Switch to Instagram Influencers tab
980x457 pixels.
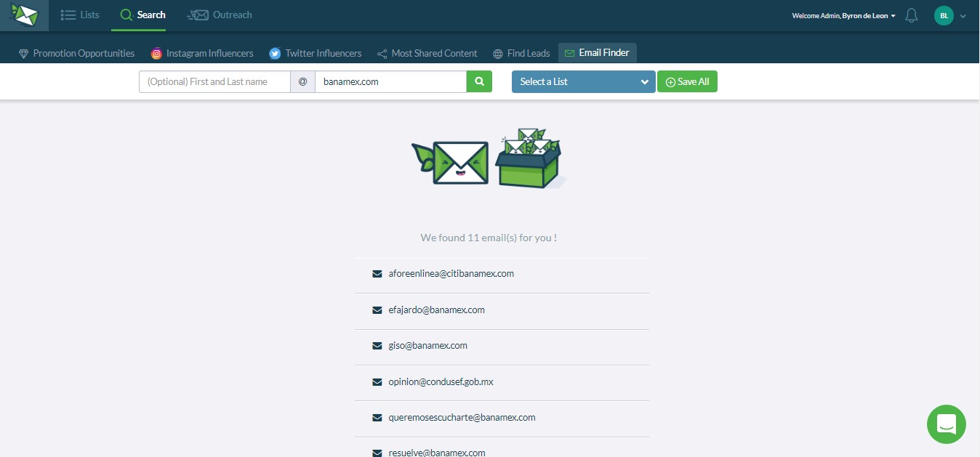coord(202,53)
